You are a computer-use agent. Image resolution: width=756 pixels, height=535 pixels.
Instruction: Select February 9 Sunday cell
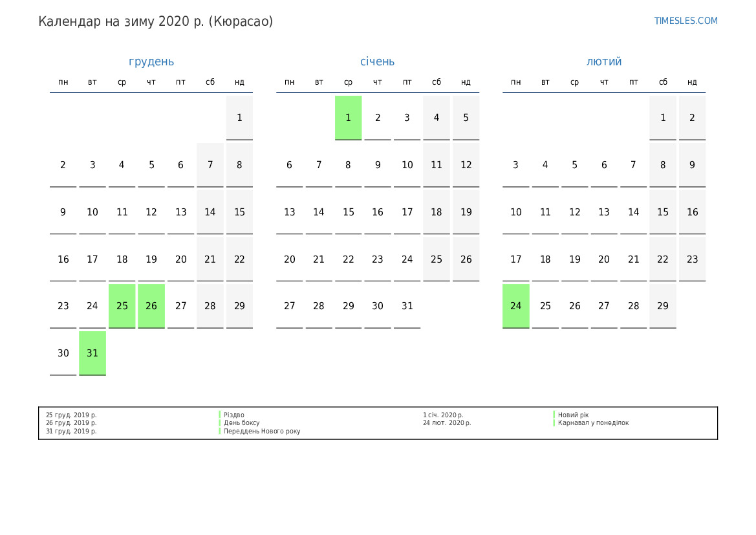pos(693,165)
